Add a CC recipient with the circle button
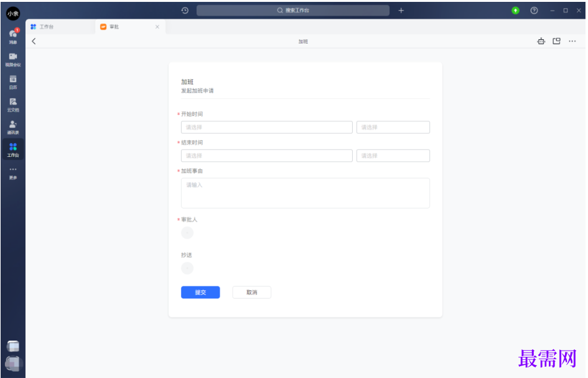 click(x=187, y=268)
